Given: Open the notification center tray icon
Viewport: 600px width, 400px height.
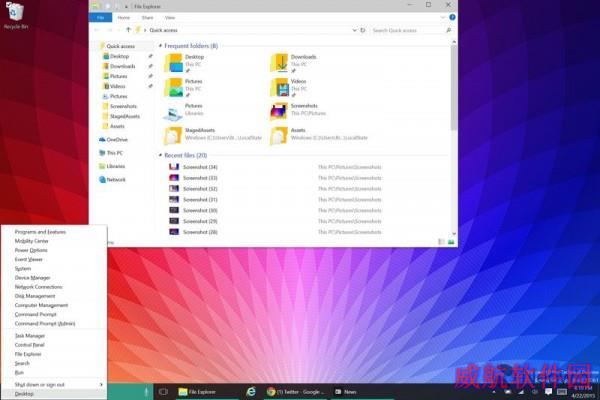Looking at the screenshot, I should 548,392.
